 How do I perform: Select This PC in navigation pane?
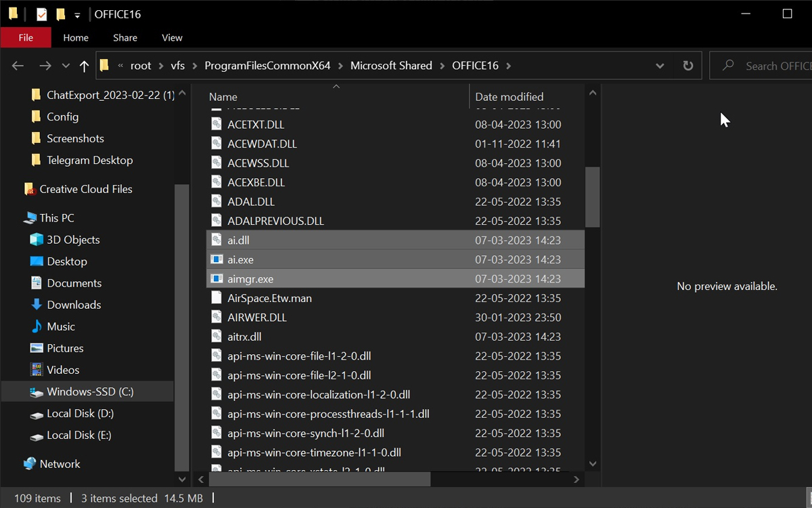point(57,217)
